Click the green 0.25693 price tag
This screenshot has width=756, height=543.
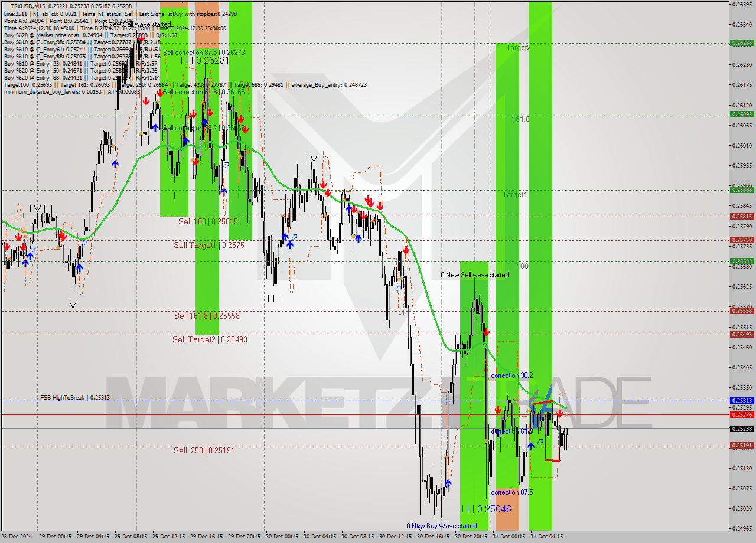click(x=742, y=261)
